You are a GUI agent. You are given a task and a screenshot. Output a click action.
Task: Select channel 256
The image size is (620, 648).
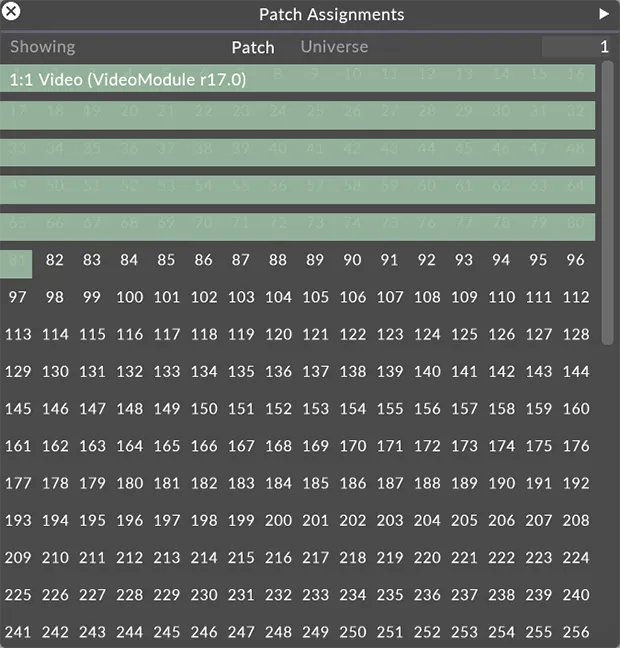coord(576,632)
